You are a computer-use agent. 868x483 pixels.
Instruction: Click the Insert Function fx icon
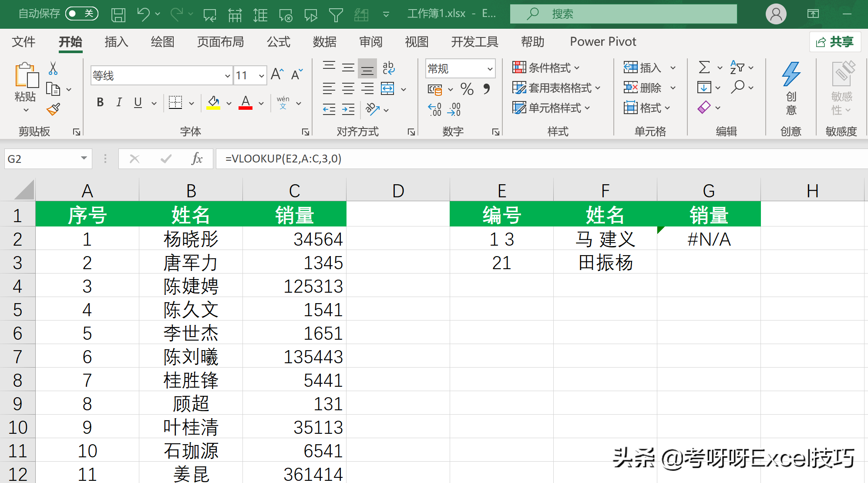(197, 159)
